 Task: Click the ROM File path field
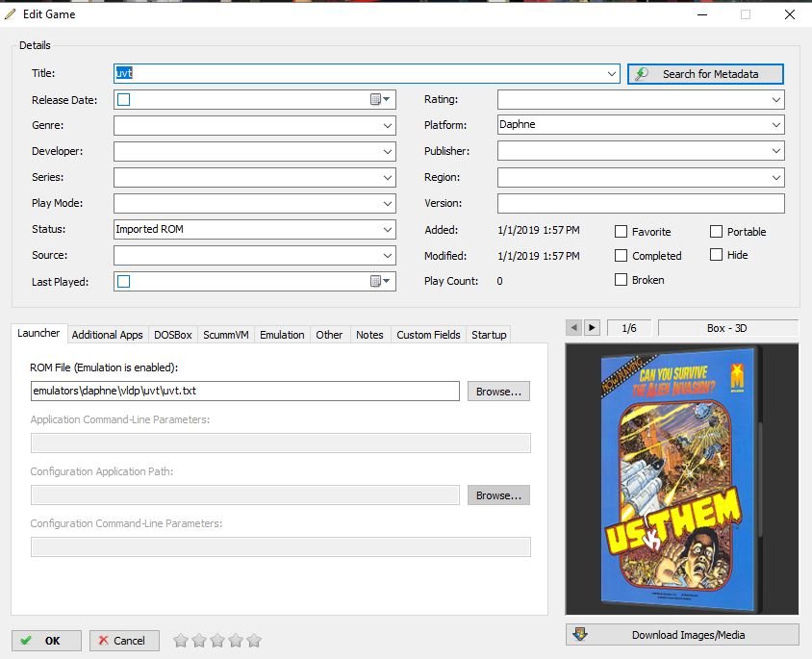coord(245,391)
